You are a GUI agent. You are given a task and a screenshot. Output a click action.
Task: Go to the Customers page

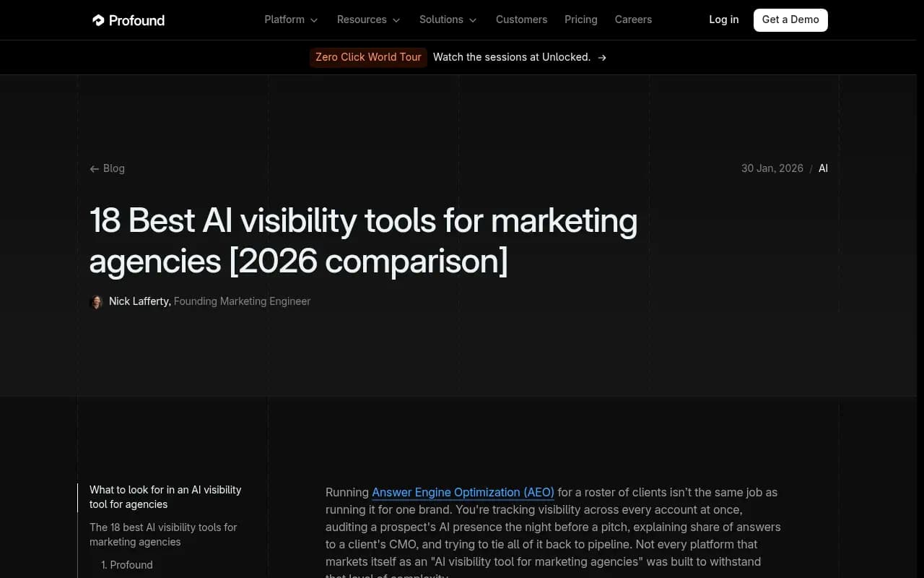click(x=521, y=20)
